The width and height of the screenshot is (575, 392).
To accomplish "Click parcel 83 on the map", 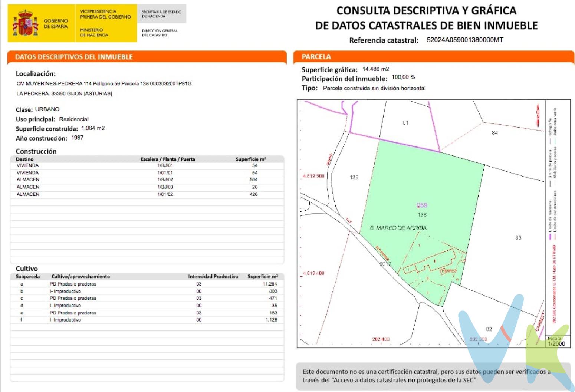I will 518,238.
